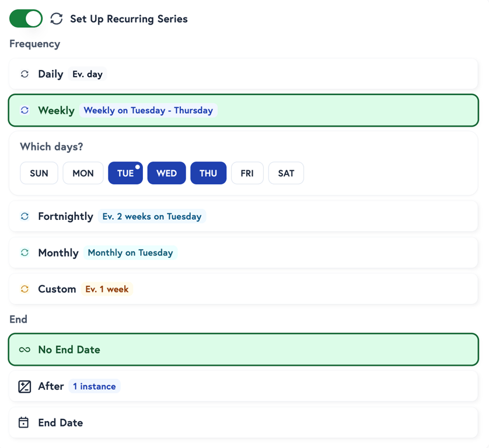489x448 pixels.
Task: Click the '1 instance' badge next to After
Action: (x=94, y=386)
